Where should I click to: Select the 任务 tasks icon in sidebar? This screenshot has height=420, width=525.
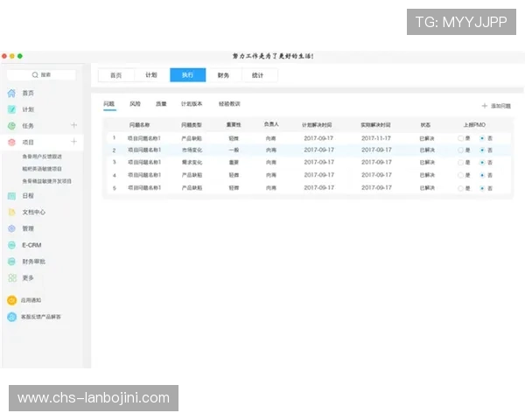11,125
